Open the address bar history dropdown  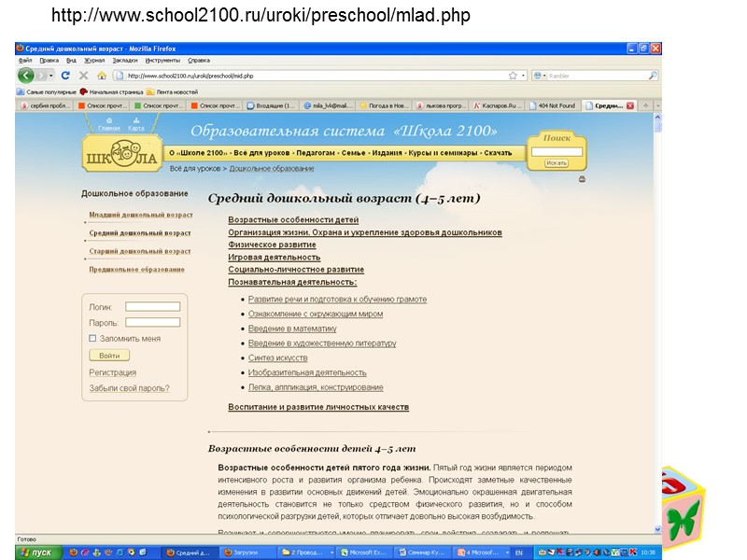[x=523, y=76]
